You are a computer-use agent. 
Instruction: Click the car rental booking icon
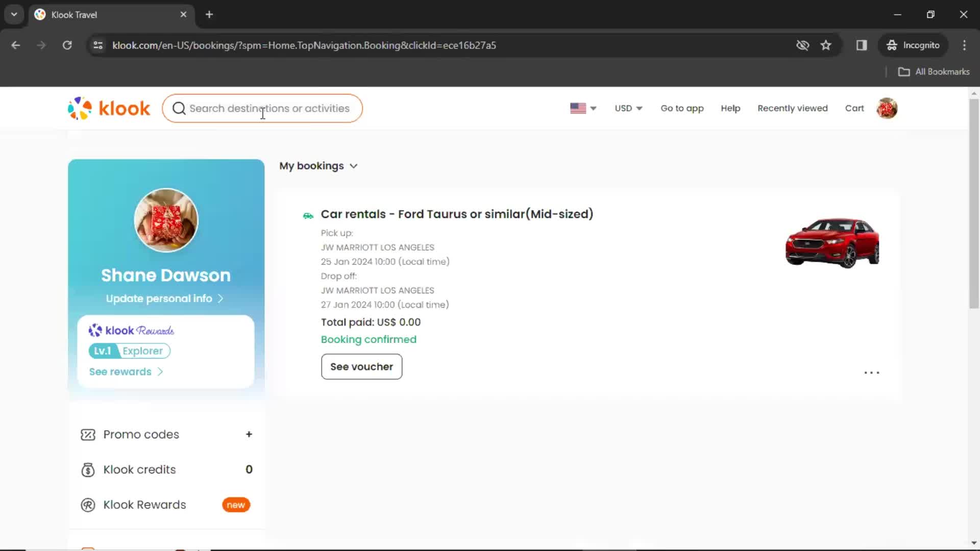[x=308, y=213]
